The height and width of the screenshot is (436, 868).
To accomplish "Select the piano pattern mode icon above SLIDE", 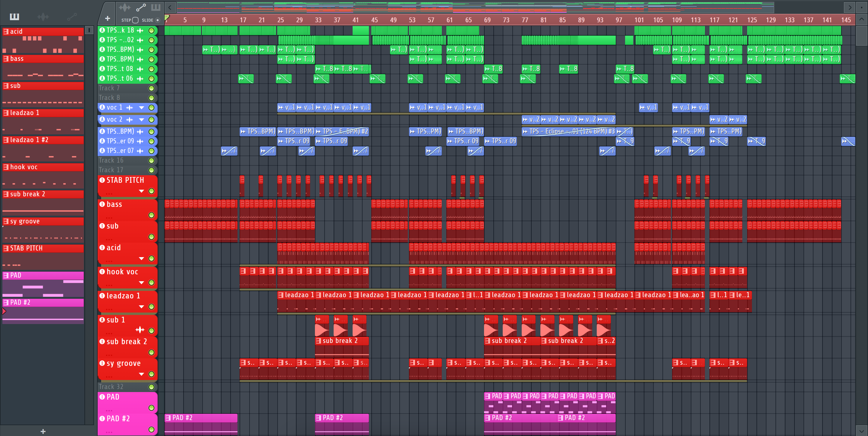I will 155,7.
